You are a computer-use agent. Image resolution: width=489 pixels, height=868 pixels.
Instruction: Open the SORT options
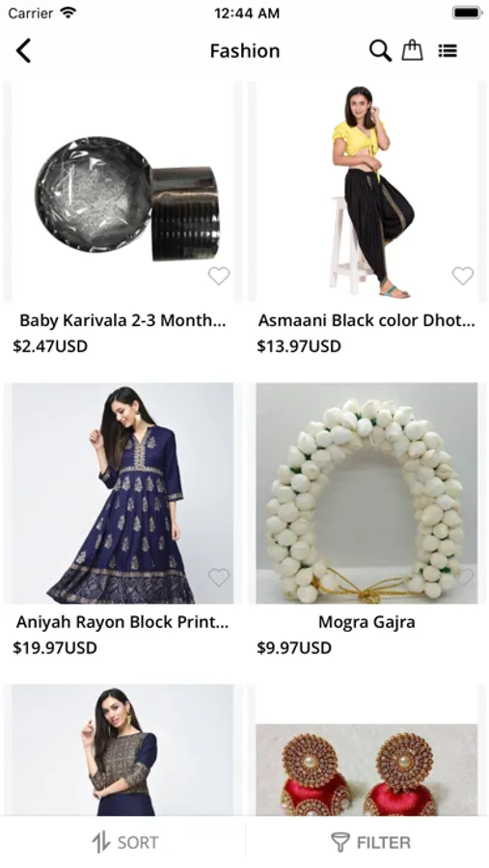pyautogui.click(x=124, y=843)
